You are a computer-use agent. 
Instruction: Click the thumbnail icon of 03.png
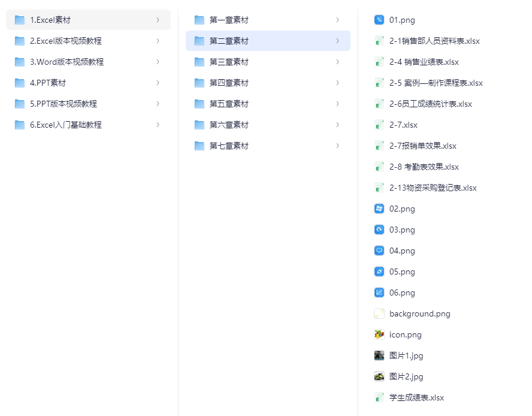[379, 230]
